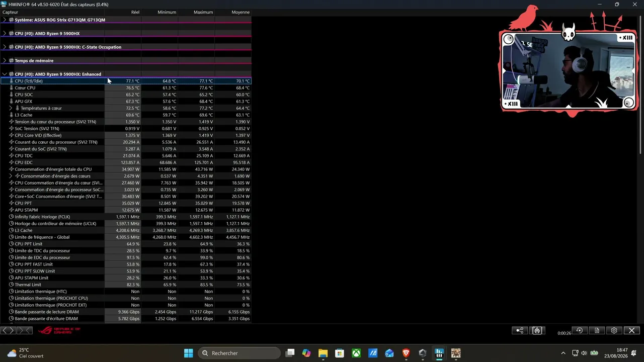Open Microsoft Store from the taskbar
This screenshot has height=362, width=644.
340,353
